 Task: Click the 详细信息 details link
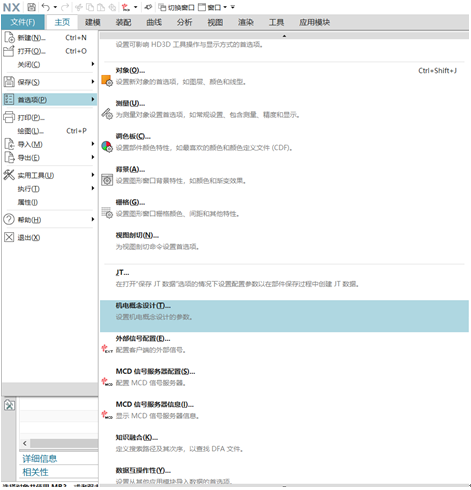click(x=40, y=459)
